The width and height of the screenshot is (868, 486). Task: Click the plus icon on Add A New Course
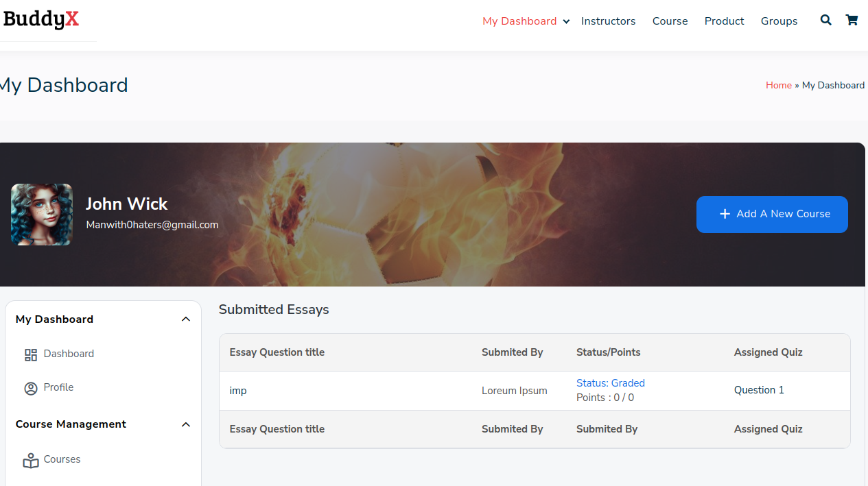tap(725, 215)
